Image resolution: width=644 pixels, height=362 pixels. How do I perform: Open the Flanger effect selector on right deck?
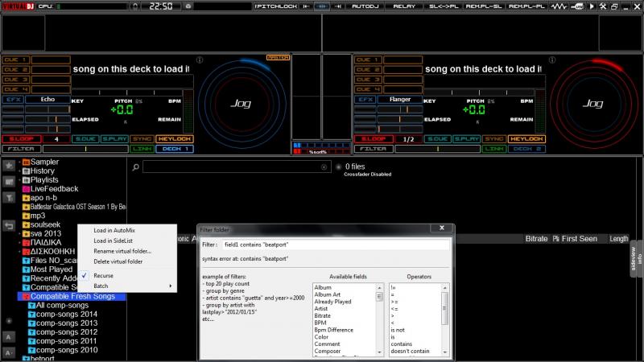(400, 100)
